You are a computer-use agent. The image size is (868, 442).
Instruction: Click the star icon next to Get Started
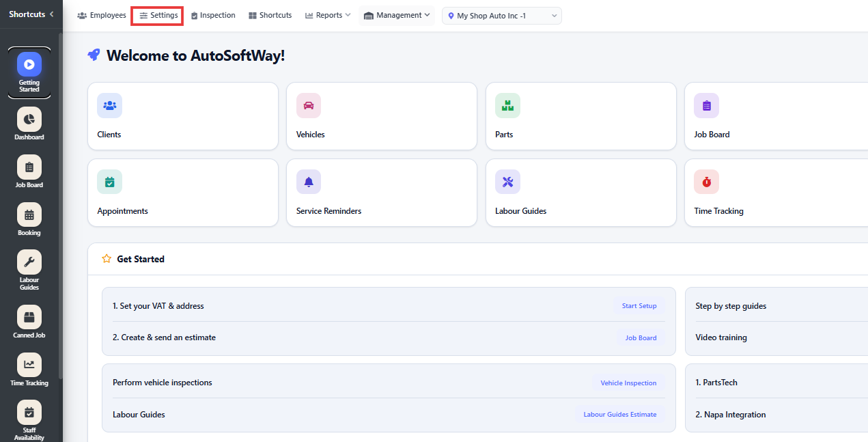107,259
